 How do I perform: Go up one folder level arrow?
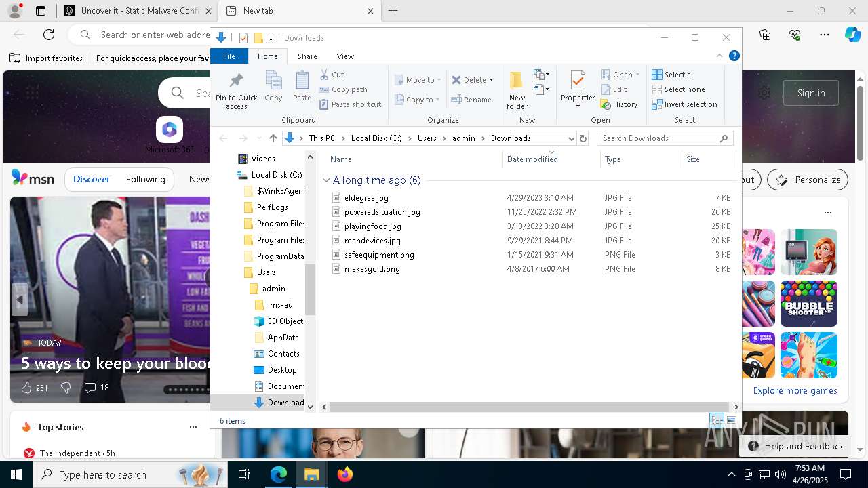(273, 138)
